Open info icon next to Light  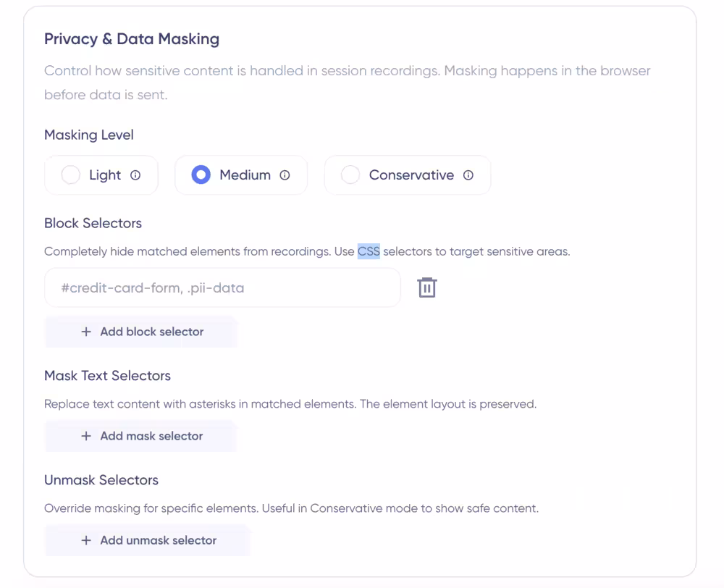click(x=135, y=175)
